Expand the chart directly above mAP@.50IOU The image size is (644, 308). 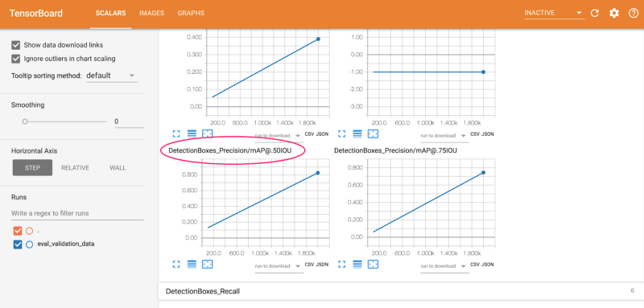(x=176, y=133)
